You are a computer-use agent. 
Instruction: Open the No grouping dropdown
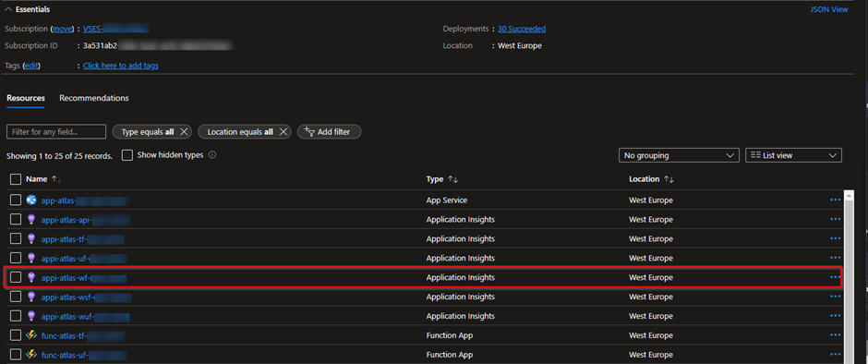coord(679,156)
